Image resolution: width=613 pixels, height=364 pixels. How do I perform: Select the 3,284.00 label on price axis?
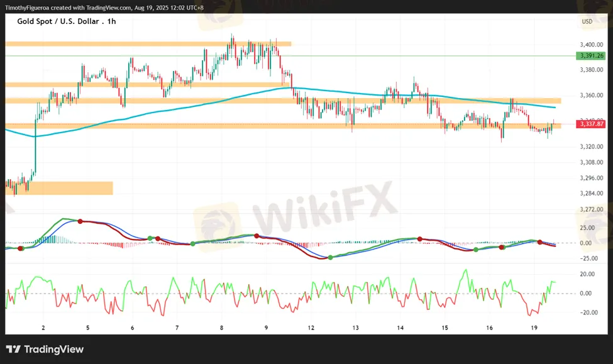click(x=591, y=194)
